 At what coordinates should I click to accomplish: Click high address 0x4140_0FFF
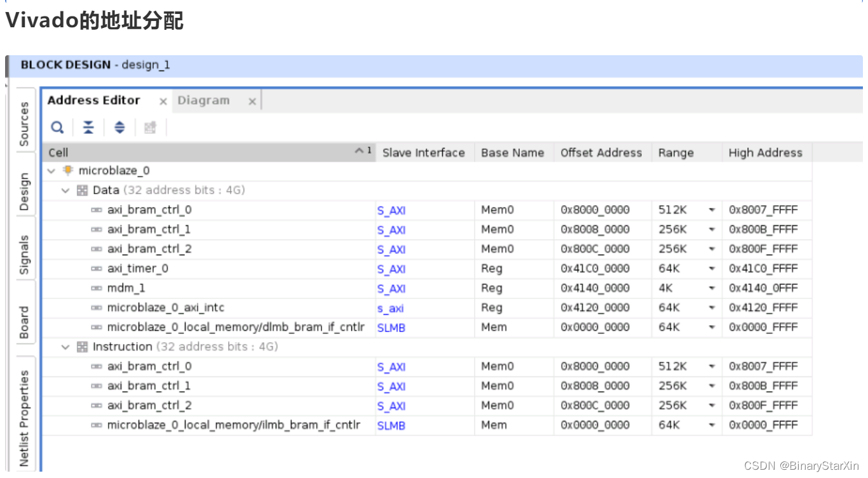[x=763, y=288]
